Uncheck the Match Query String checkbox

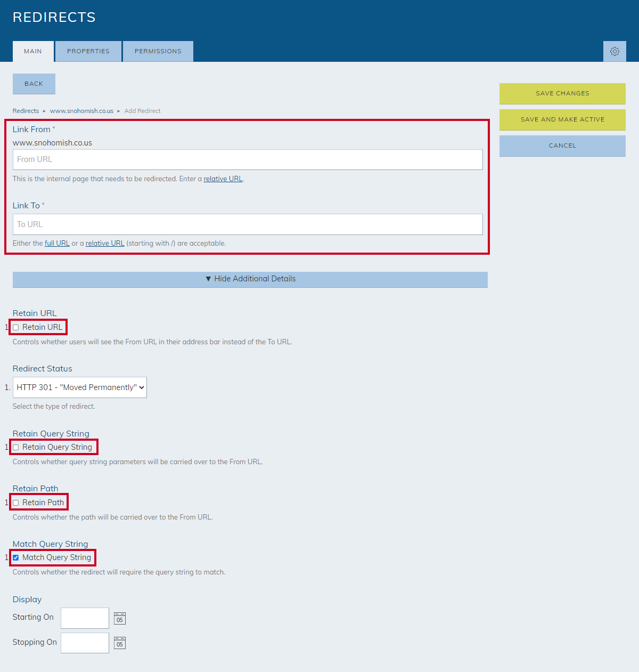point(16,557)
